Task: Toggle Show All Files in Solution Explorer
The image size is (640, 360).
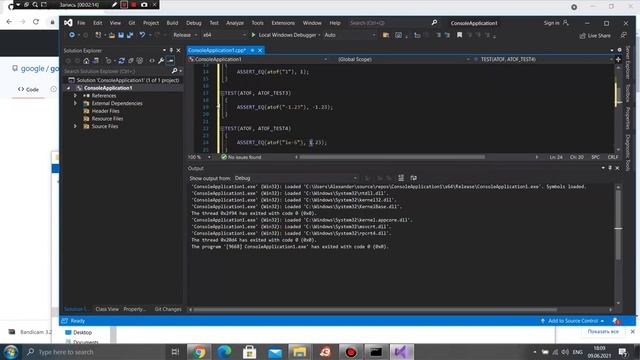Action: click(140, 61)
